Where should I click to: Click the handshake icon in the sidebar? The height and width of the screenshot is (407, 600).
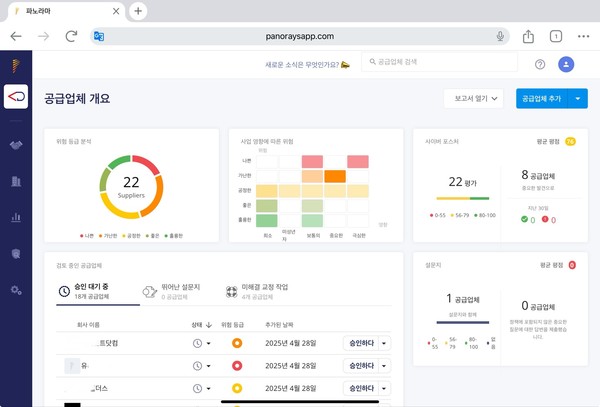tap(16, 145)
